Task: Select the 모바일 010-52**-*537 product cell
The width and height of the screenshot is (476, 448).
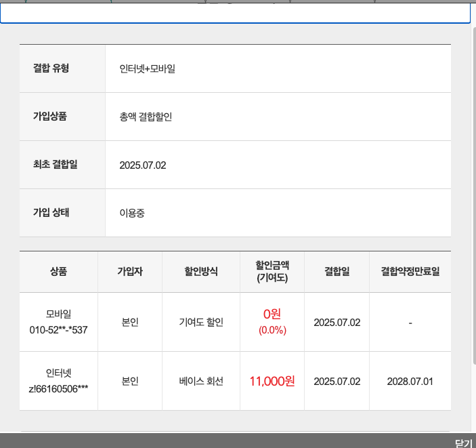Action: coord(58,322)
